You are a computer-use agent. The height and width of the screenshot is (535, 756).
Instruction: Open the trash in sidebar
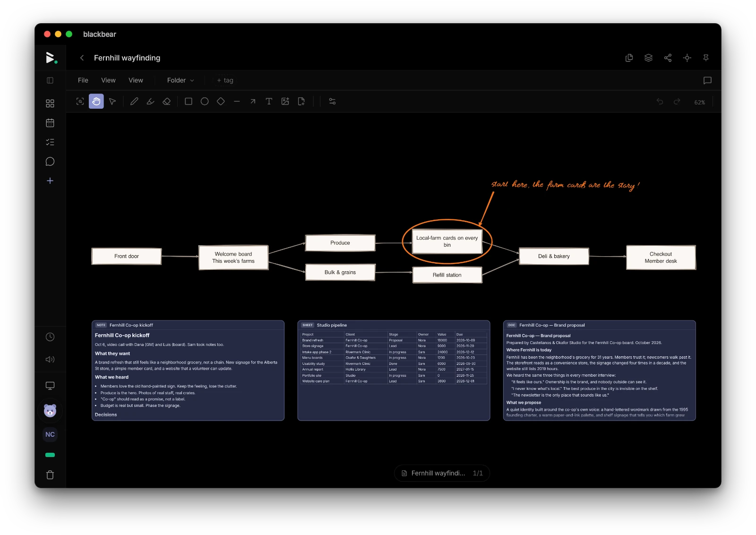pos(50,475)
